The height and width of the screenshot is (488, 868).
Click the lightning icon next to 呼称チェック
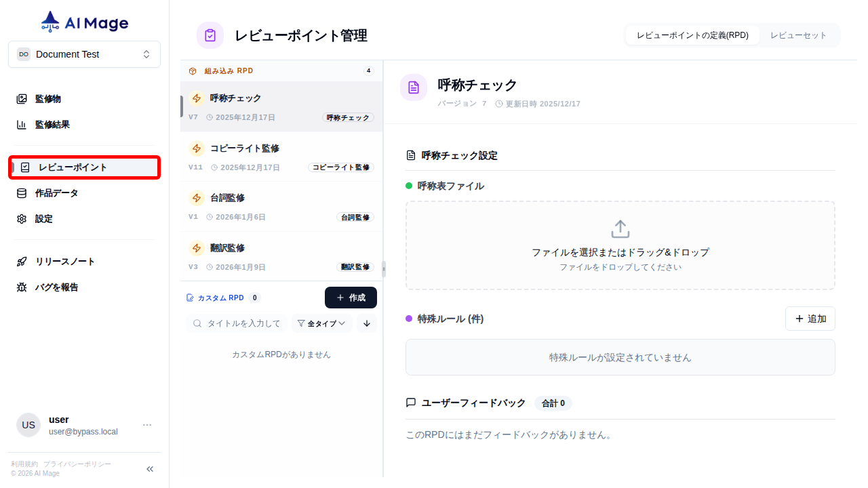[x=197, y=98]
